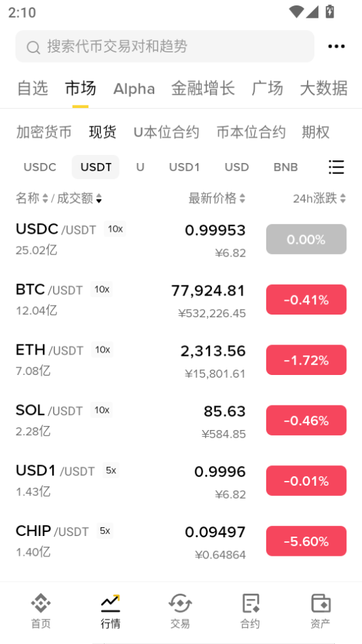Switch to the Alpha tab
Image resolution: width=362 pixels, height=644 pixels.
pyautogui.click(x=134, y=89)
